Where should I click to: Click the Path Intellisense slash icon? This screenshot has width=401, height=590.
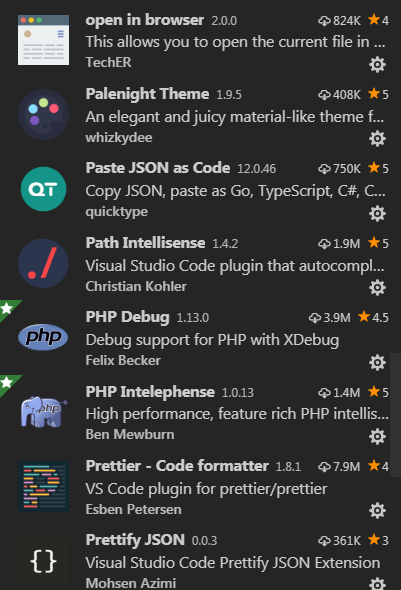[x=43, y=263]
